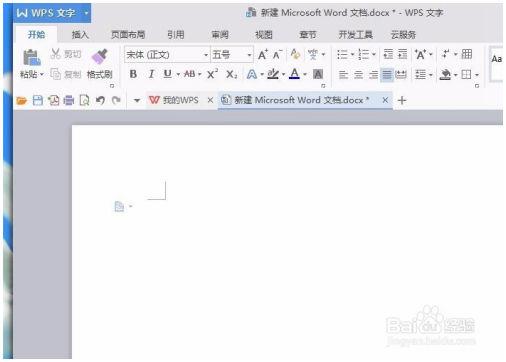The width and height of the screenshot is (506, 362).
Task: Open the font size dropdown 五号
Action: (232, 55)
